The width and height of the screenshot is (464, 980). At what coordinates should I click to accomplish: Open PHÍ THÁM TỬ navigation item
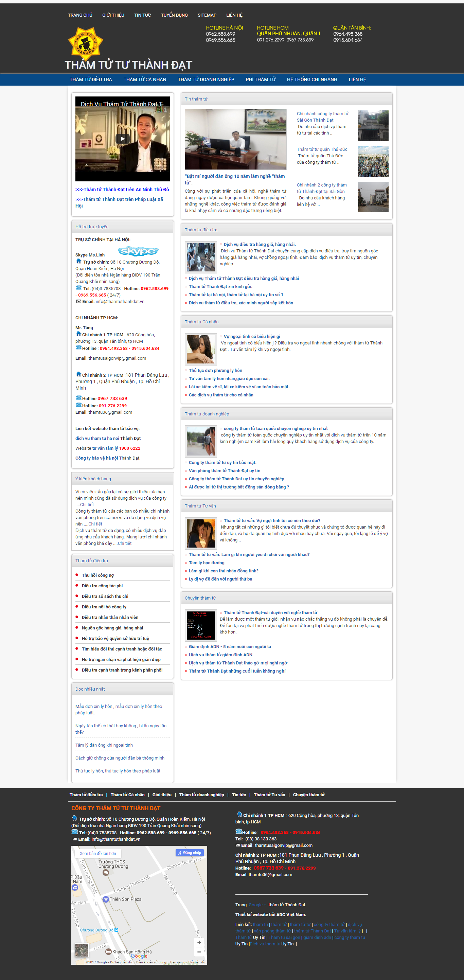[x=261, y=79]
